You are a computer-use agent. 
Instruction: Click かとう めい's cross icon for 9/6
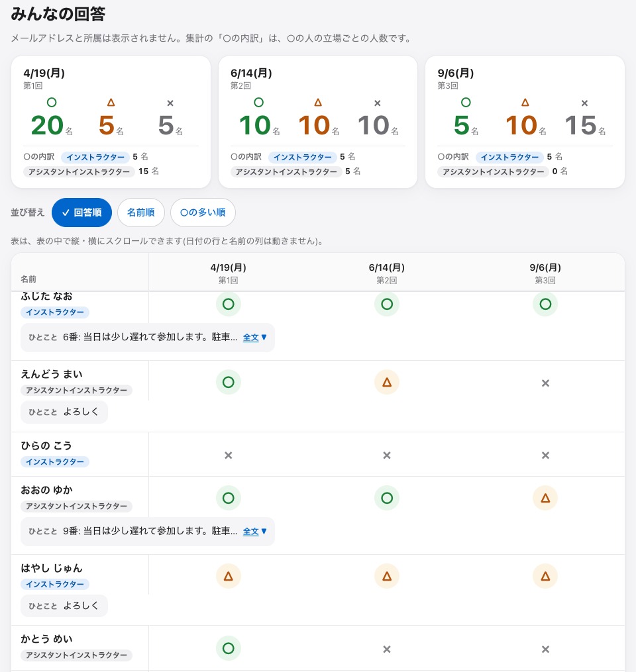click(545, 649)
